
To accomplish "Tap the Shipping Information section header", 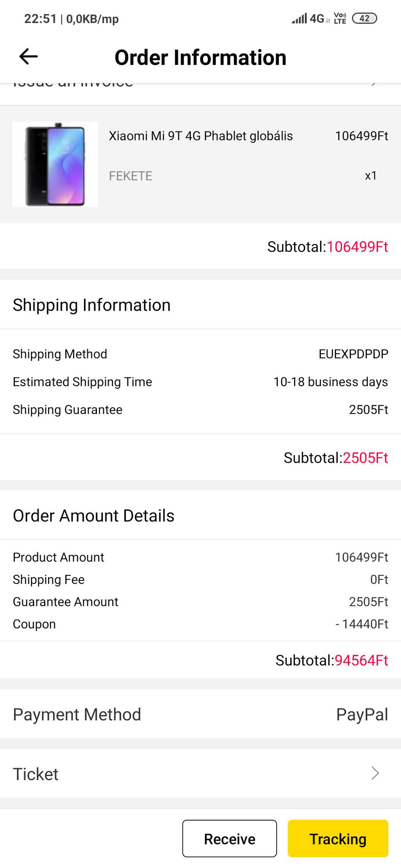I will (92, 305).
